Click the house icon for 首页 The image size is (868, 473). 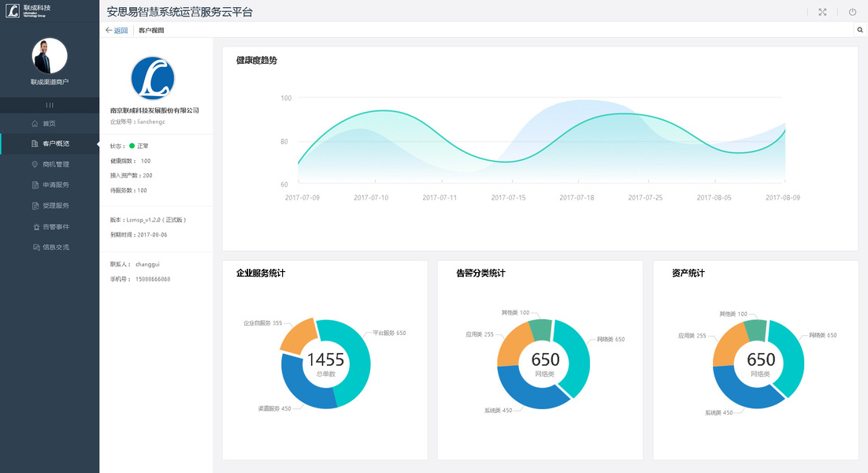coord(35,124)
